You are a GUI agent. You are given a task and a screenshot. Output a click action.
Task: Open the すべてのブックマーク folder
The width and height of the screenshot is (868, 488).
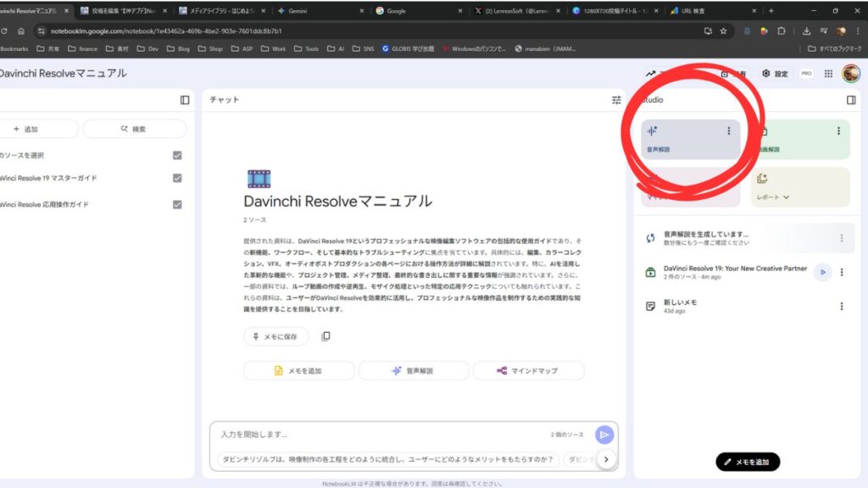click(835, 48)
